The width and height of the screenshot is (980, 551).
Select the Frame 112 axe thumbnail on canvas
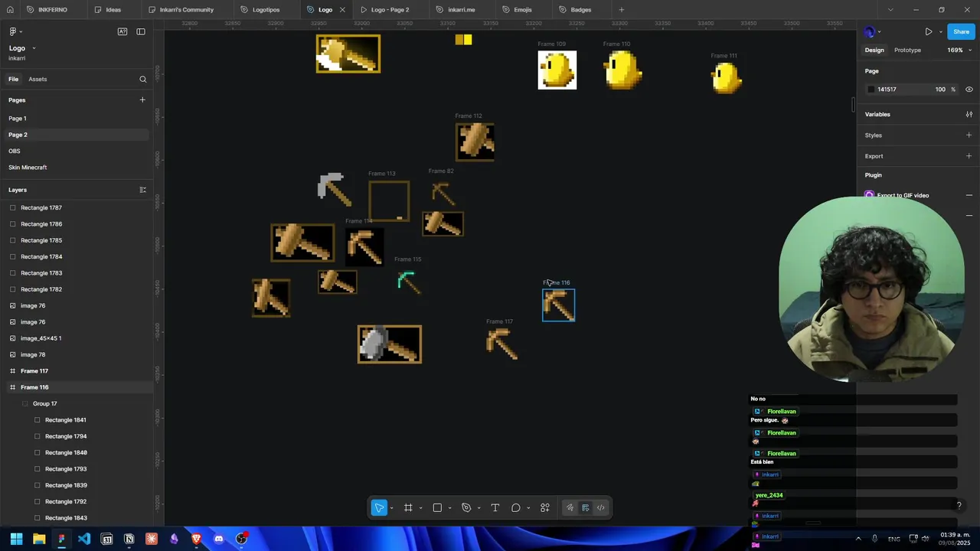475,142
